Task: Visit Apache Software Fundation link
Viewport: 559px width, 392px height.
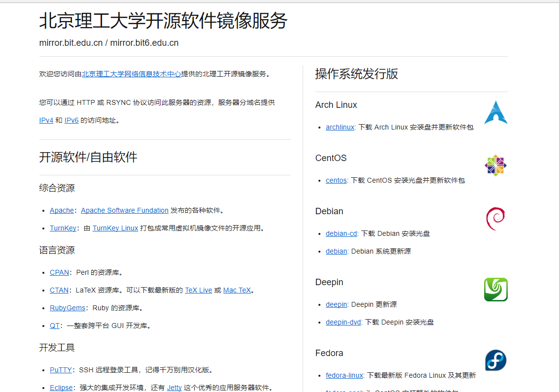Action: click(124, 210)
